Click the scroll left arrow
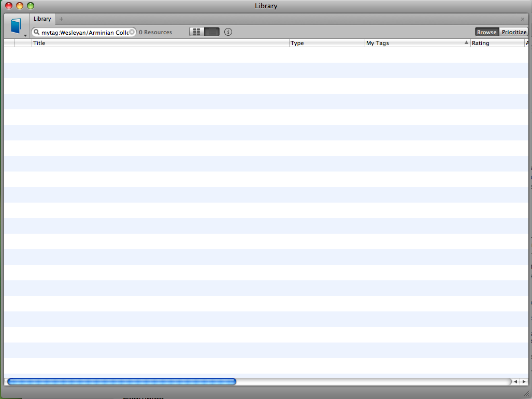This screenshot has height=399, width=532. 516,382
